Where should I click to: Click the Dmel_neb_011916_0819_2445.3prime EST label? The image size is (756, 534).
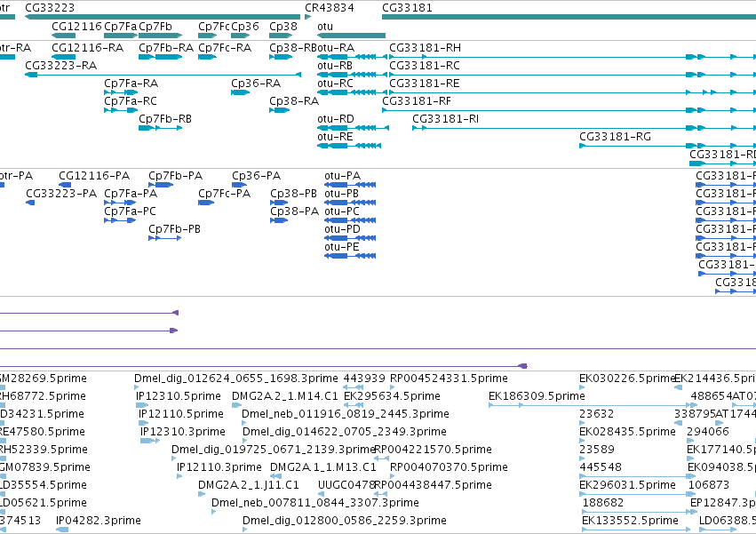[346, 414]
